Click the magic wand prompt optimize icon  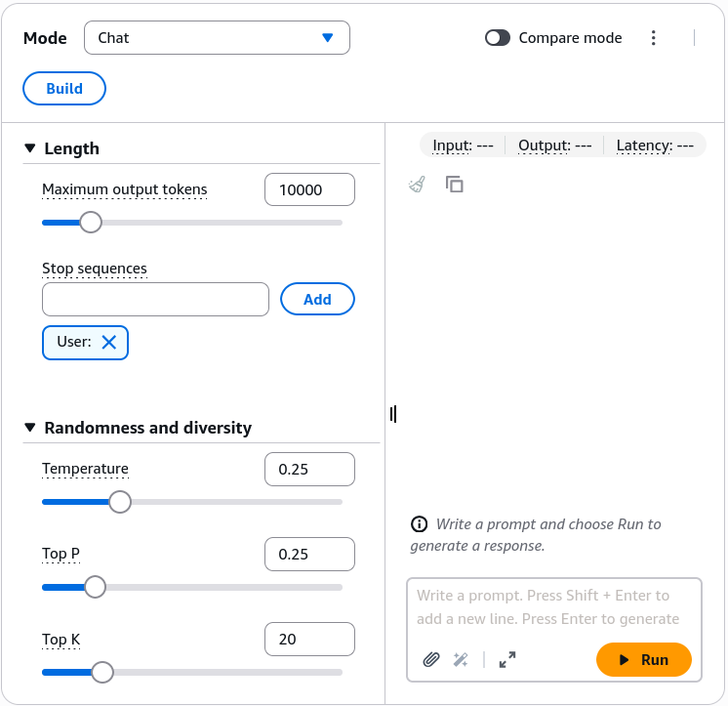(461, 659)
